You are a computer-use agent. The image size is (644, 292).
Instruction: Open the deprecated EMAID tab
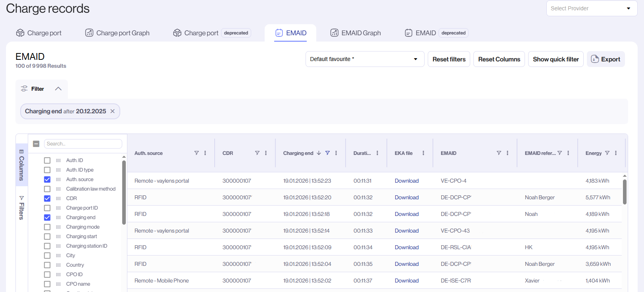436,33
